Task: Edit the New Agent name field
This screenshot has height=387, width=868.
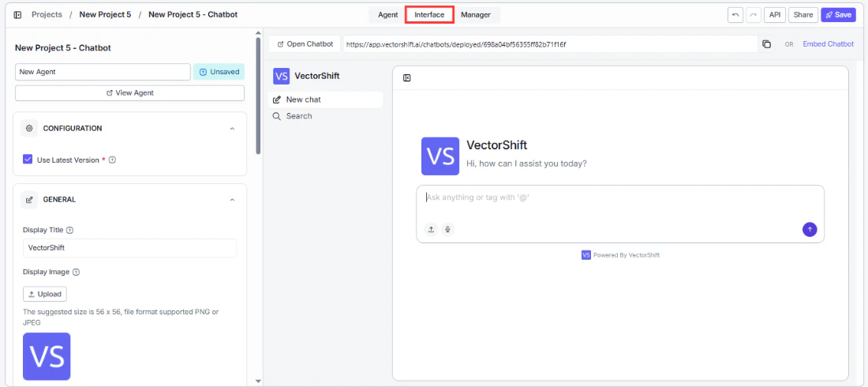Action: pyautogui.click(x=103, y=72)
